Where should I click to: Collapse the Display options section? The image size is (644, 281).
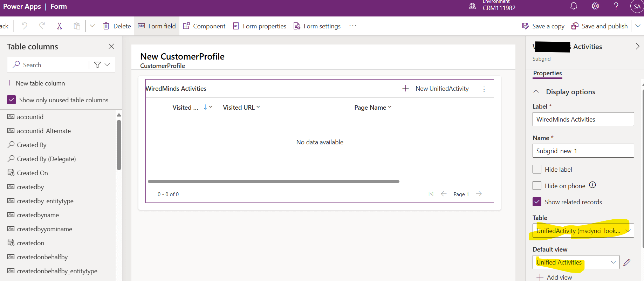click(536, 91)
